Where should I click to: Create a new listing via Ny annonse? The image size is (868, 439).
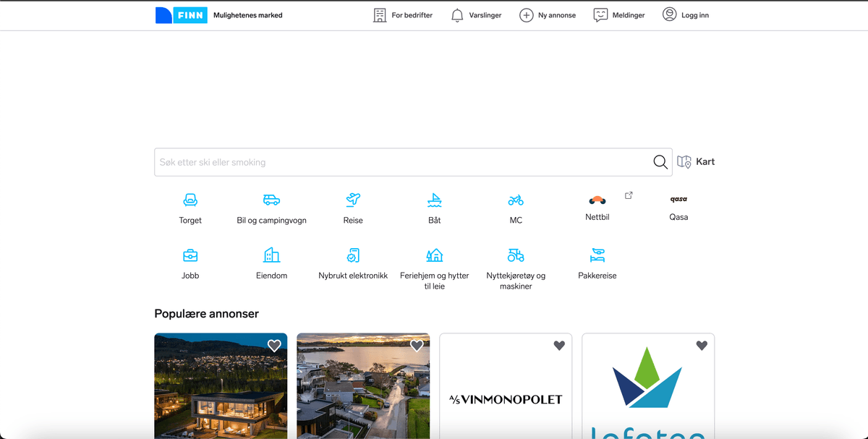pyautogui.click(x=548, y=15)
